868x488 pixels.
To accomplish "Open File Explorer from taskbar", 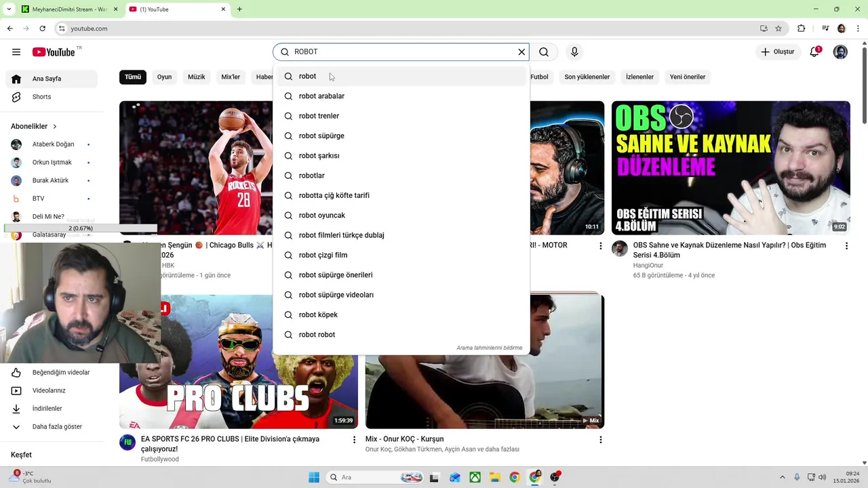I will (x=495, y=477).
